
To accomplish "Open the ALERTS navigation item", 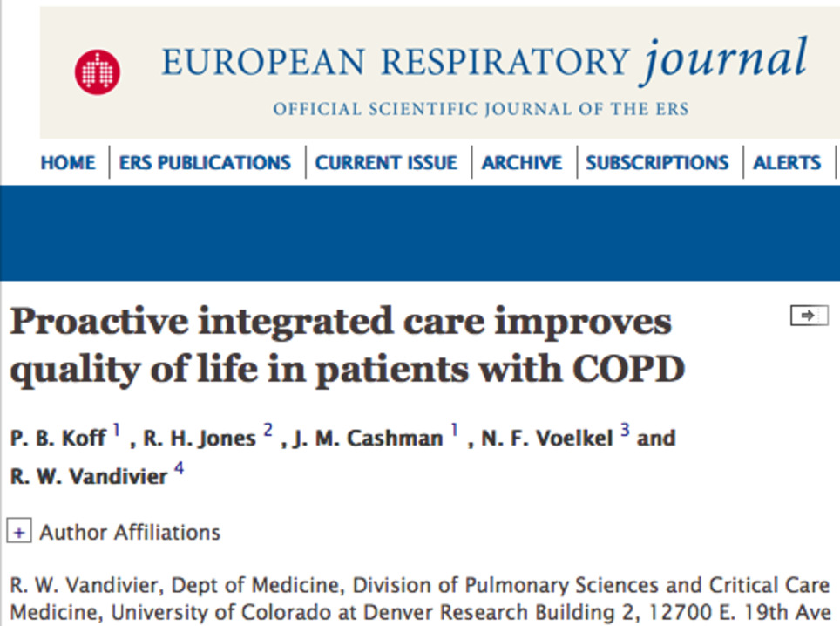I will click(x=787, y=163).
